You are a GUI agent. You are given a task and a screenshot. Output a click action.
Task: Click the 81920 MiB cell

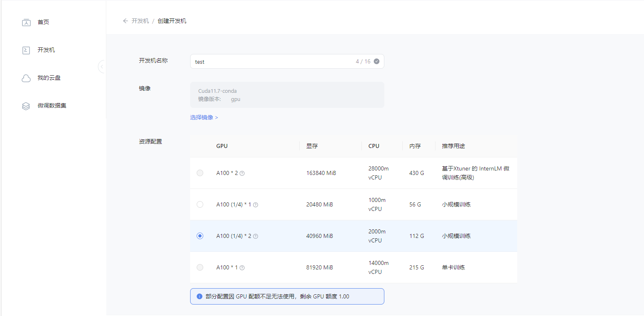click(319, 267)
